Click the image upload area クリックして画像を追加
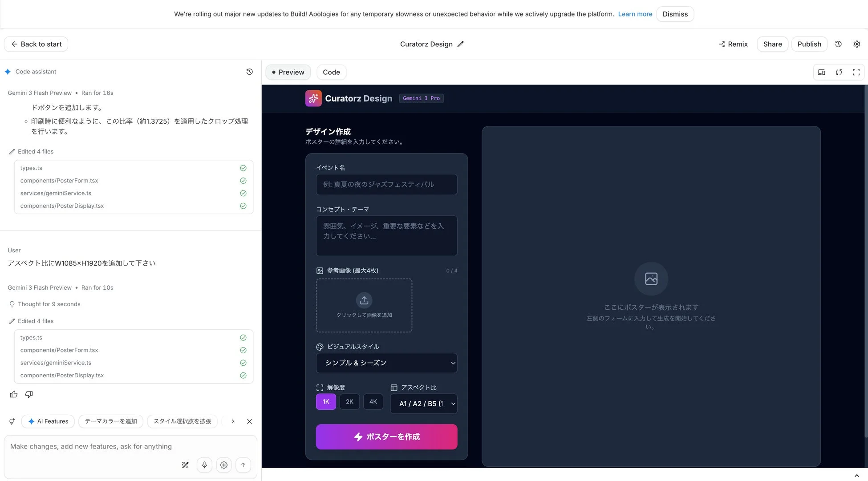868x481 pixels. point(364,306)
